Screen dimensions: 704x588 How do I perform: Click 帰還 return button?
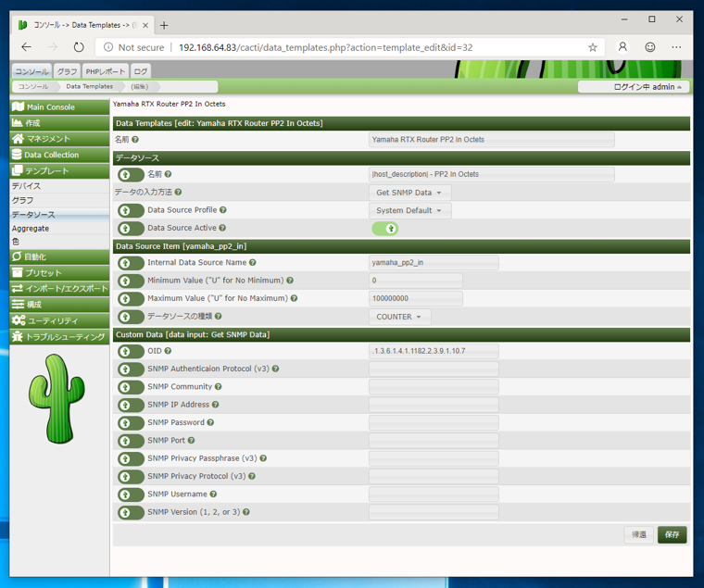(x=639, y=534)
